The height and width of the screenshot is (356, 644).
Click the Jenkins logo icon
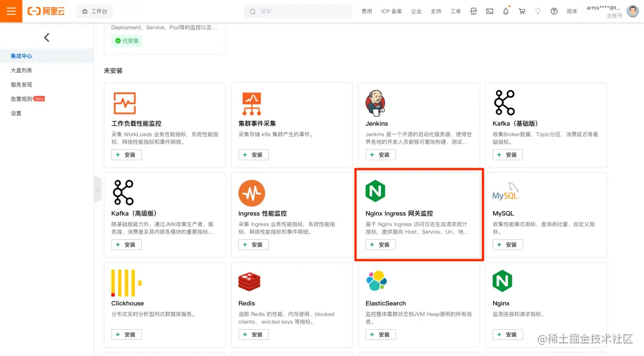click(x=376, y=103)
